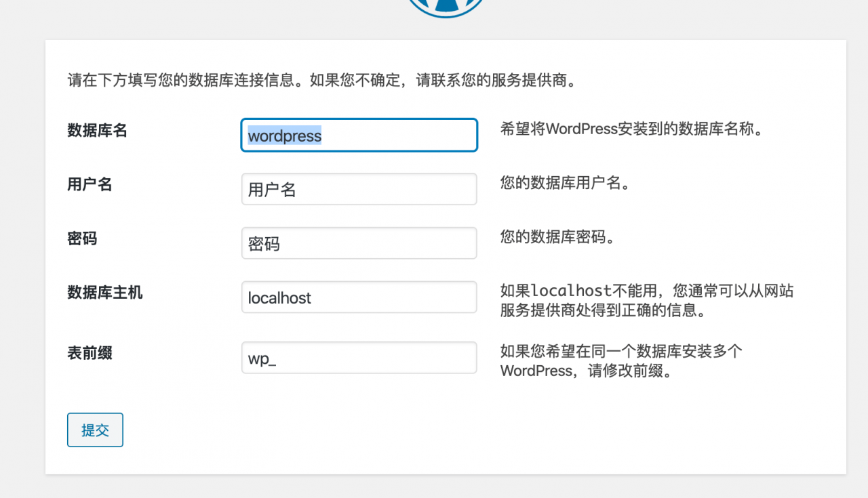The height and width of the screenshot is (498, 868).
Task: Edit the 数据库主机 field showing localhost
Action: tap(359, 297)
